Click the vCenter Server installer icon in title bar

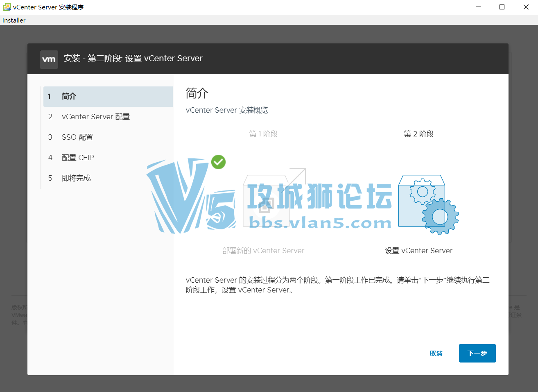6,7
